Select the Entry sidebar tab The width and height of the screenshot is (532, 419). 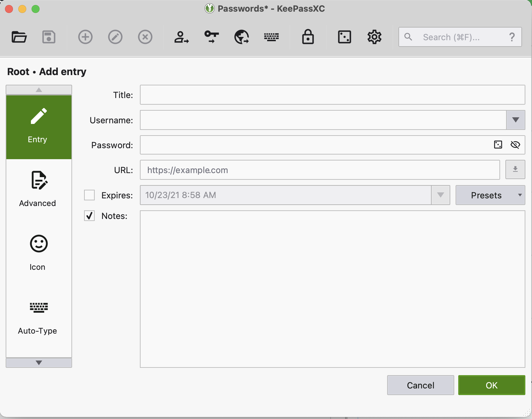[39, 127]
